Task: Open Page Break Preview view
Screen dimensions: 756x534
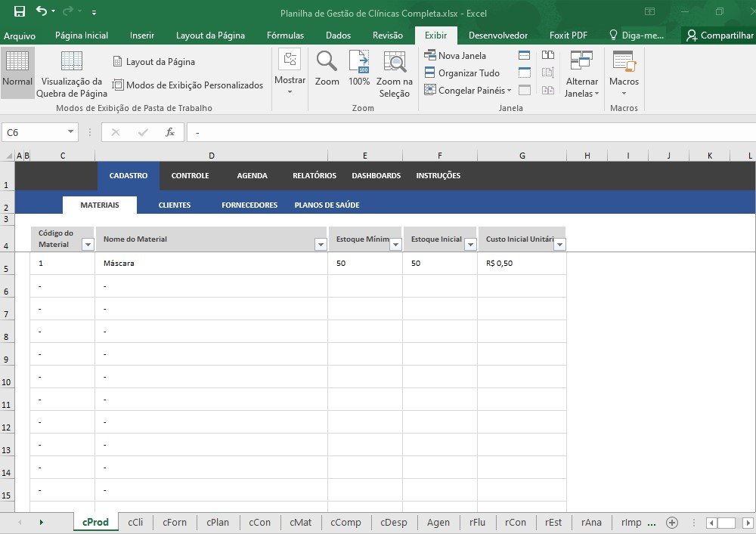Action: (x=72, y=74)
